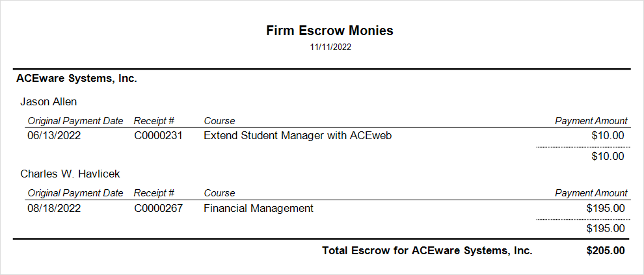This screenshot has width=644, height=275.
Task: Click receipt number C0000231
Action: 158,136
